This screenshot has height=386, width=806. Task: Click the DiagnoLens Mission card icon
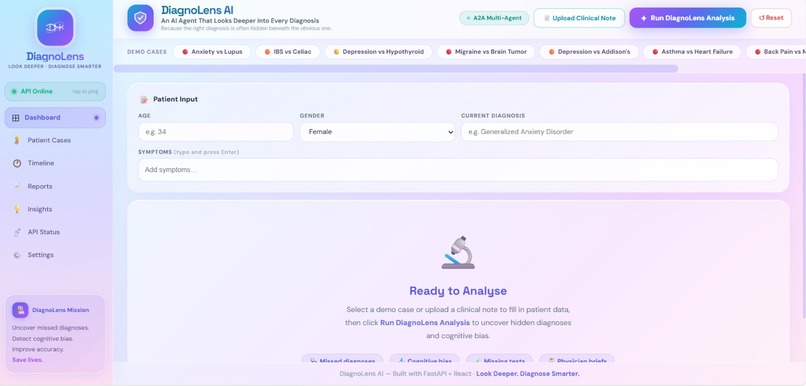[20, 310]
